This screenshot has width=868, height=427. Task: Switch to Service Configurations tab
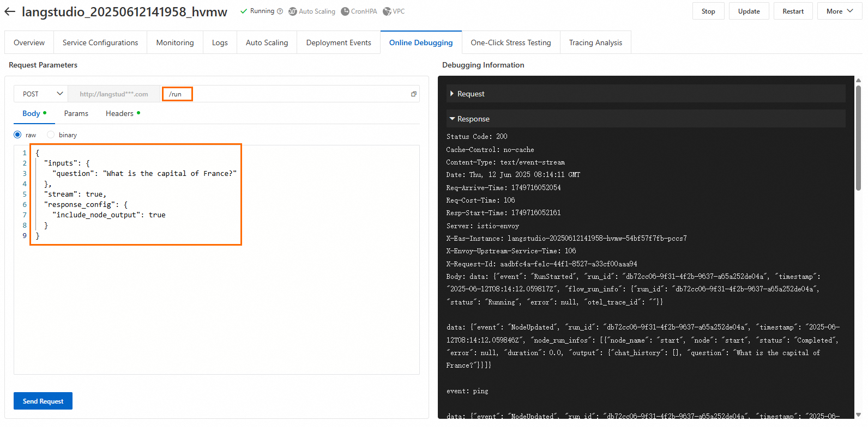coord(100,42)
